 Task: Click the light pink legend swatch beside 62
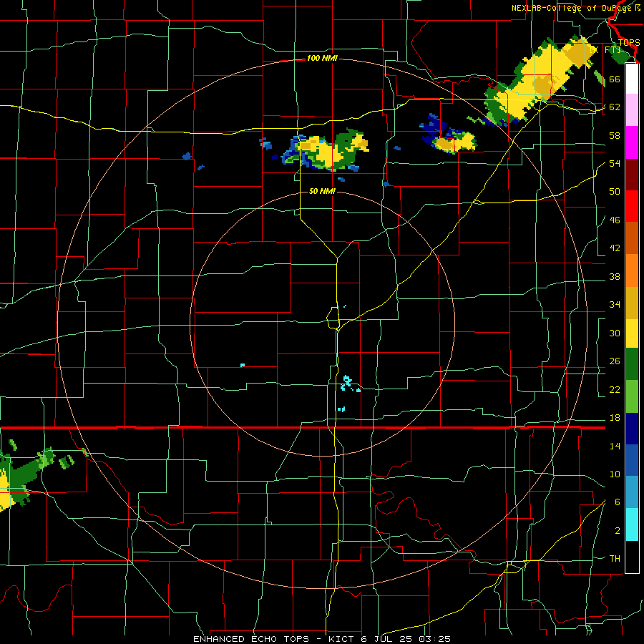[x=632, y=109]
